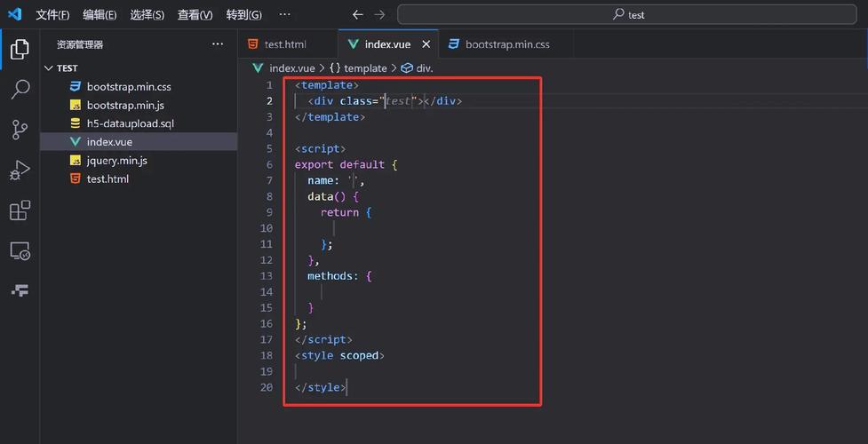868x444 pixels.
Task: Close the index.vue tab
Action: (426, 44)
